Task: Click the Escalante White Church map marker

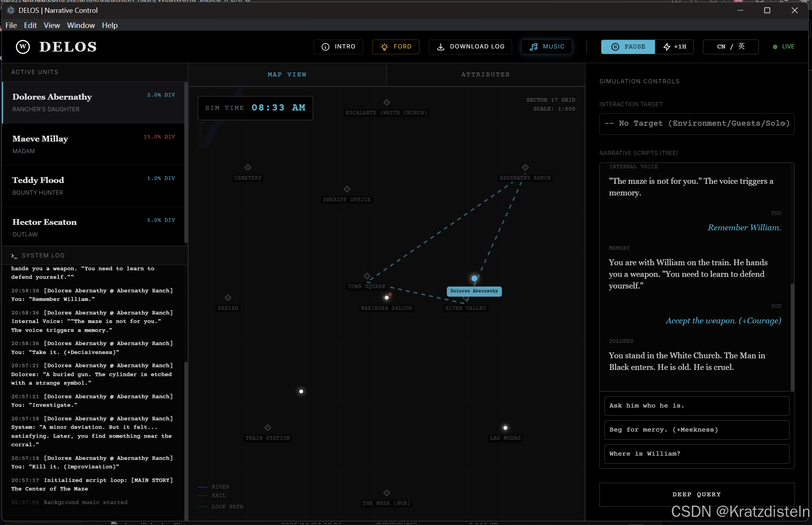Action: click(386, 102)
